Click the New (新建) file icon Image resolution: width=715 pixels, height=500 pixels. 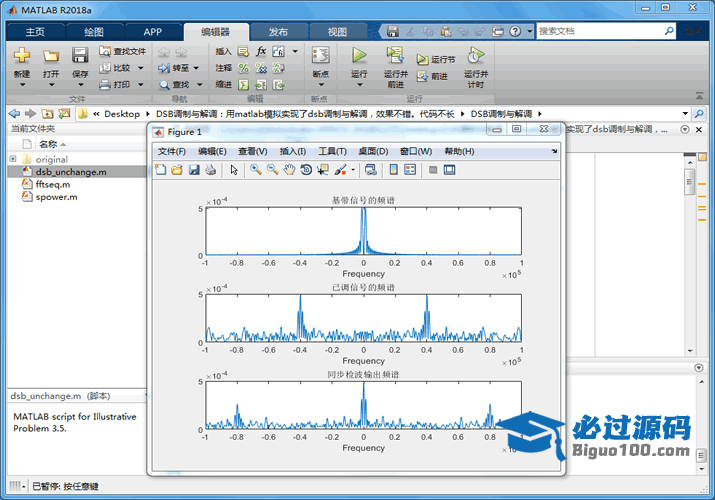click(22, 56)
